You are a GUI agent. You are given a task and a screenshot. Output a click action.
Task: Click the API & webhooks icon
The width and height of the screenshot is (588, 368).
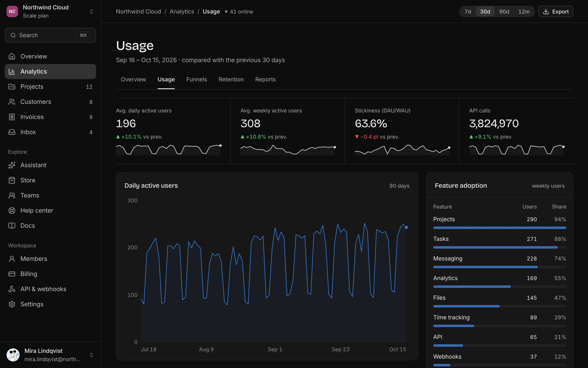coord(12,289)
